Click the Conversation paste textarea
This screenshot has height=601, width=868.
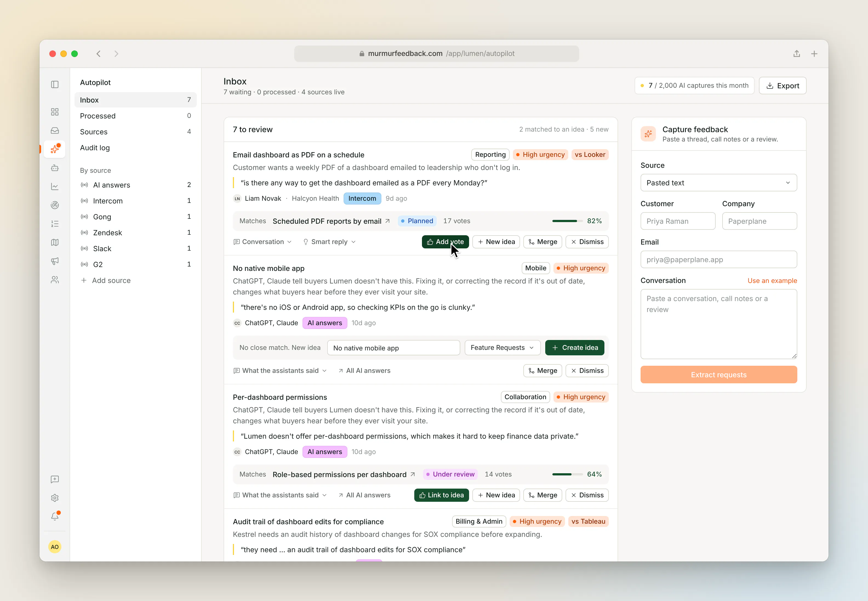pyautogui.click(x=719, y=324)
